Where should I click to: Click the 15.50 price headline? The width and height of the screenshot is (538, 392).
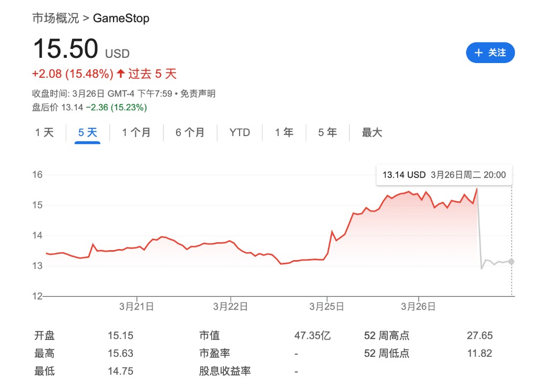tap(66, 49)
